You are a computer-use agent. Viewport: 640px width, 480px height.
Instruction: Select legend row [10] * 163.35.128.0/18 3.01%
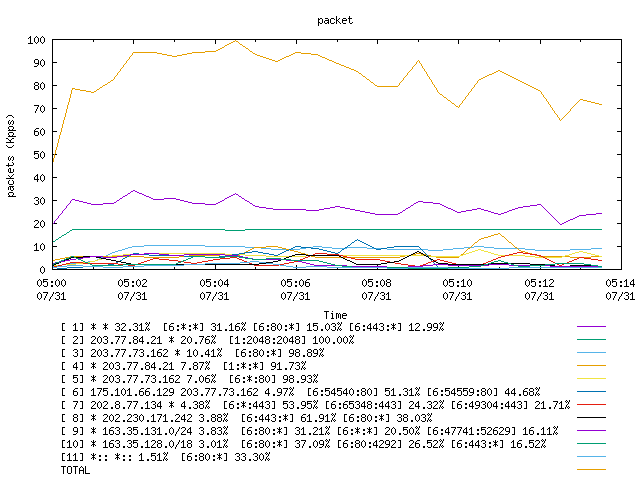pos(303,444)
